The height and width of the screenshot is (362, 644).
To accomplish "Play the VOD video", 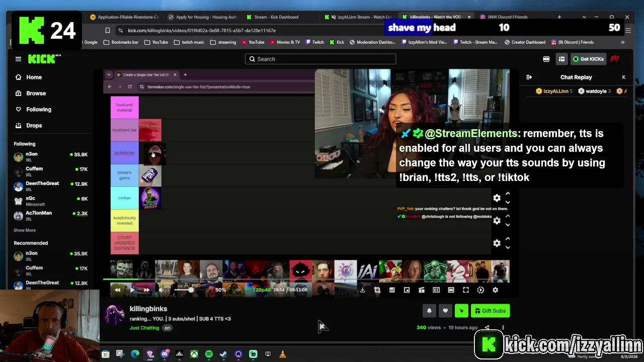I will tap(132, 290).
